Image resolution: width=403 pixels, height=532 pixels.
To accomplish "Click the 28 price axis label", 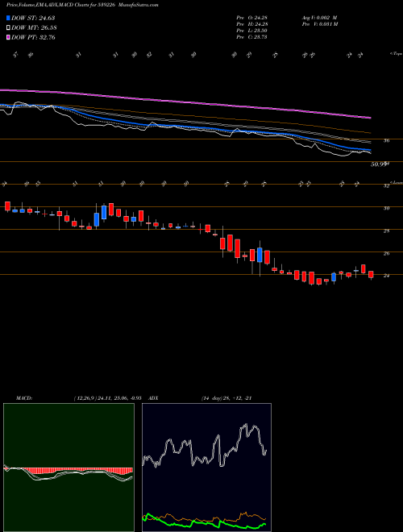I will pyautogui.click(x=386, y=231).
